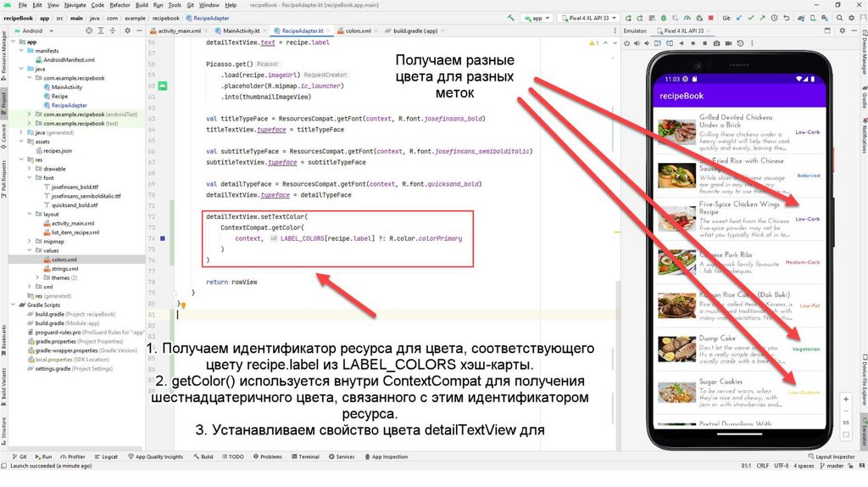Open the Terminal tool window

(x=305, y=457)
